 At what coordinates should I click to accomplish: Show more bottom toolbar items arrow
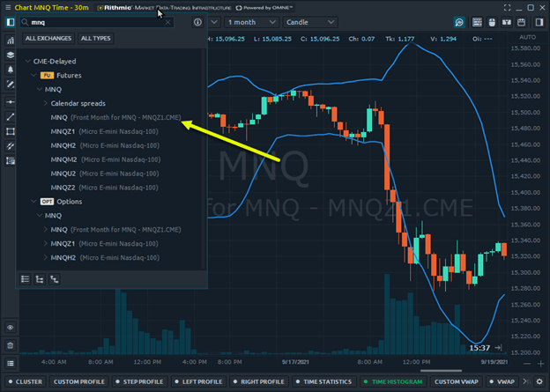tap(525, 381)
